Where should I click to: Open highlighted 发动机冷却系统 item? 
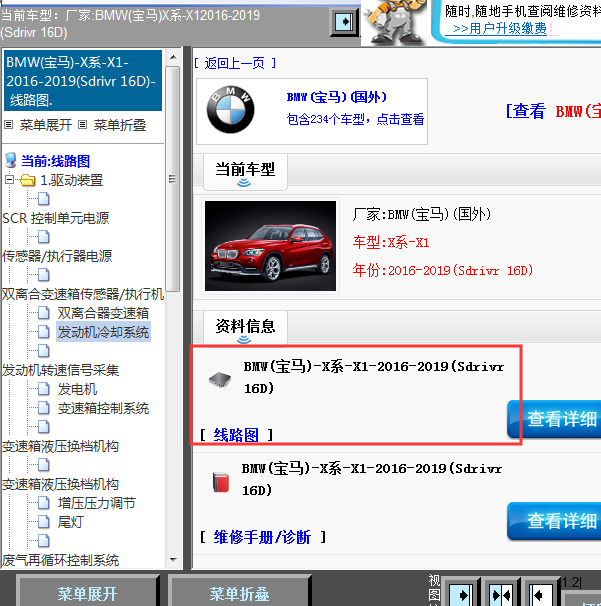pyautogui.click(x=103, y=332)
